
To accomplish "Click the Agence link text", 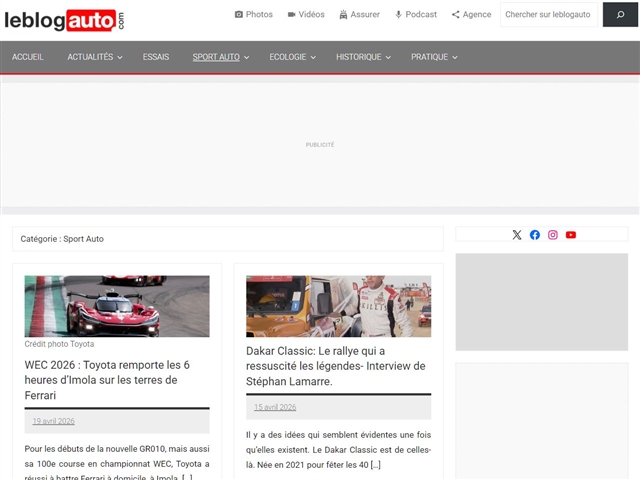I will pos(477,15).
